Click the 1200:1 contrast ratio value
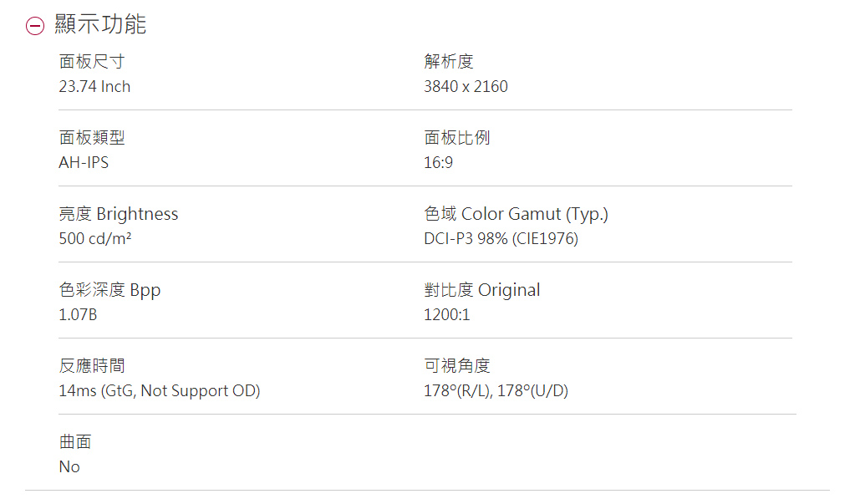The width and height of the screenshot is (855, 504). pyautogui.click(x=447, y=315)
